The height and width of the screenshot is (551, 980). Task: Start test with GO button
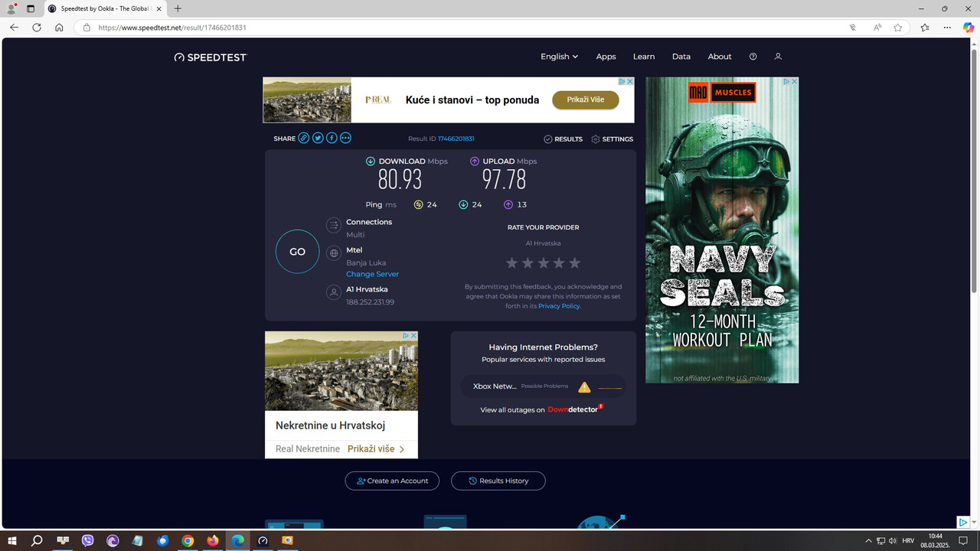pos(297,252)
